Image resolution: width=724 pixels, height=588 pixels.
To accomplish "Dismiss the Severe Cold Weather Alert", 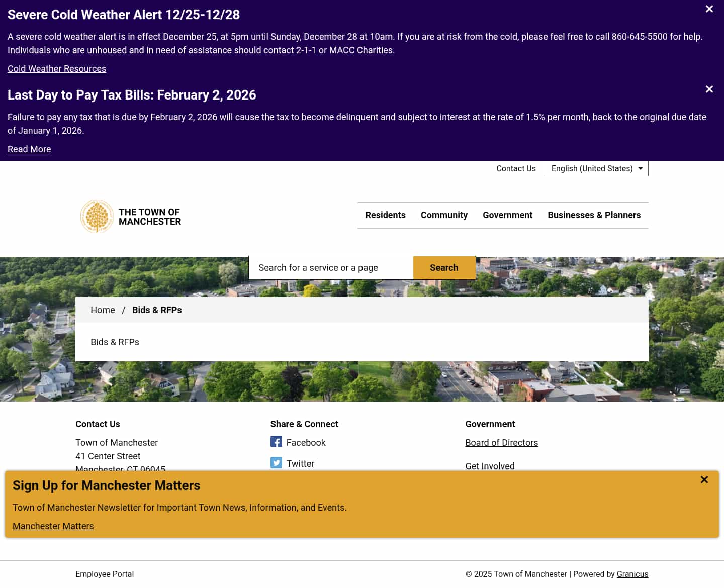I will (709, 9).
